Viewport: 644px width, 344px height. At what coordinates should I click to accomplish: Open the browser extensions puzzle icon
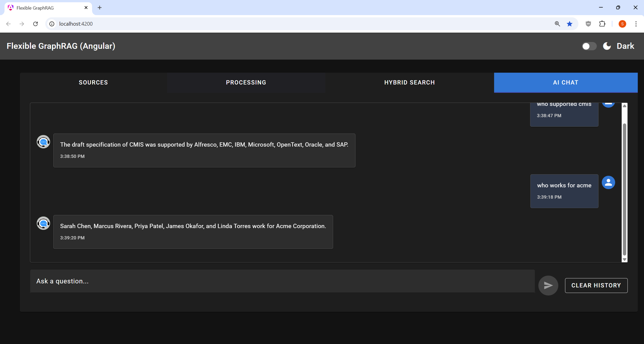pos(602,24)
